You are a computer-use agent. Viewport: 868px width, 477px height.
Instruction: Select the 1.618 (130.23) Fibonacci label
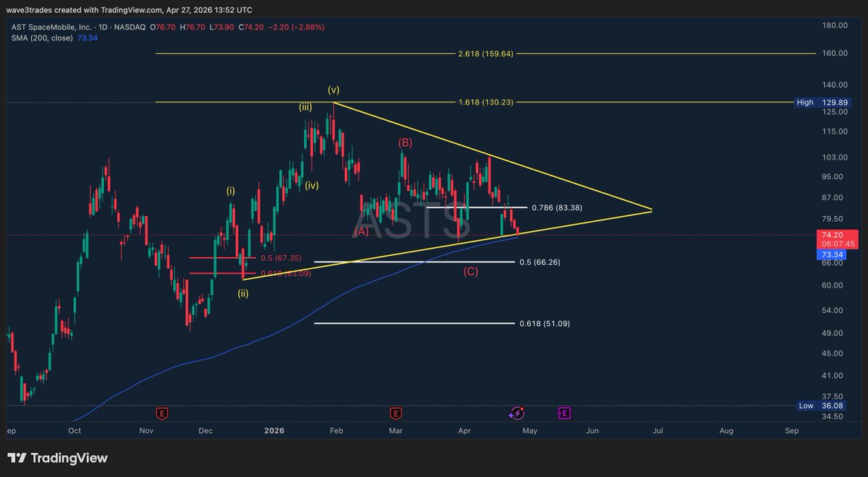[486, 103]
